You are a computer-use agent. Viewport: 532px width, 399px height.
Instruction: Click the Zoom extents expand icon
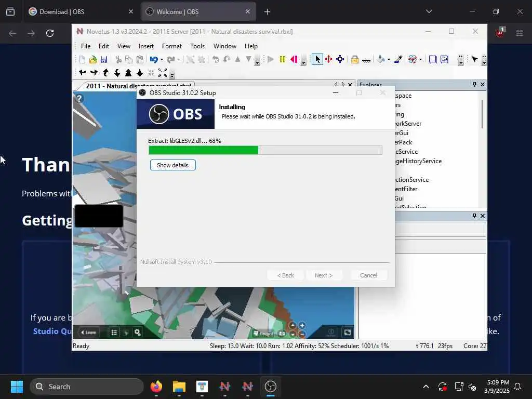click(163, 73)
